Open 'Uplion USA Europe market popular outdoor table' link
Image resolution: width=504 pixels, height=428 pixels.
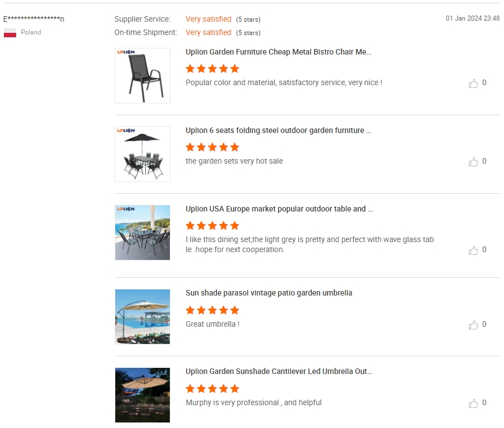[x=279, y=209]
